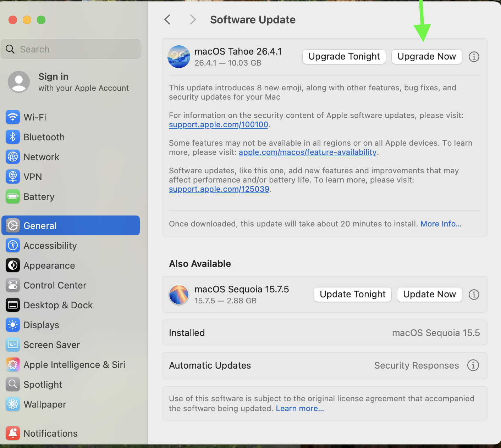The height and width of the screenshot is (448, 501).
Task: Click the Wi-Fi icon in sidebar
Action: 13,117
